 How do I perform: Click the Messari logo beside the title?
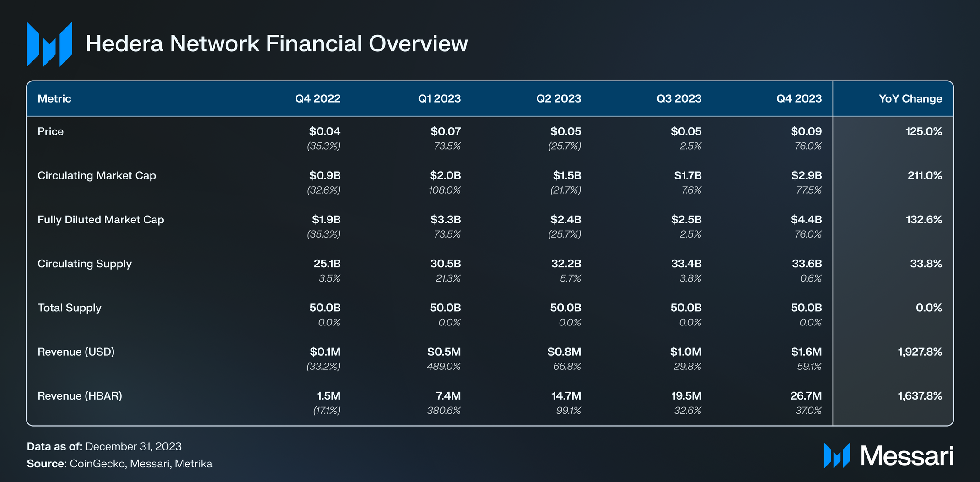(49, 44)
